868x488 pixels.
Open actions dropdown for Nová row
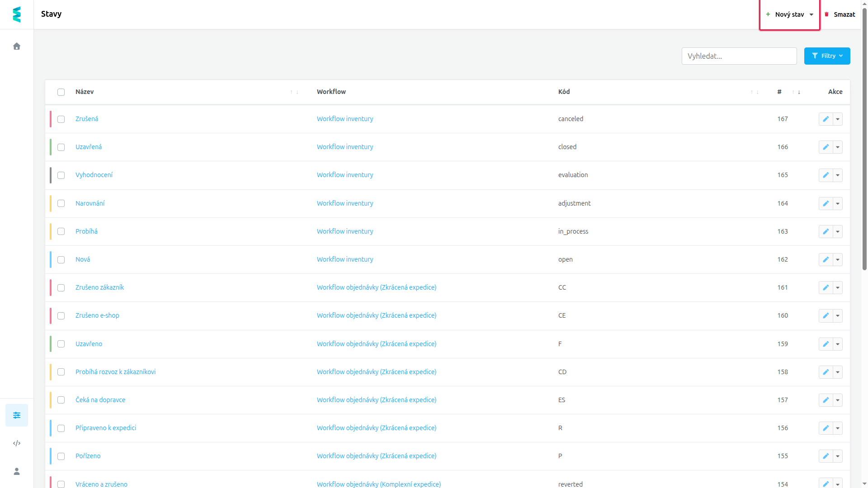(838, 259)
